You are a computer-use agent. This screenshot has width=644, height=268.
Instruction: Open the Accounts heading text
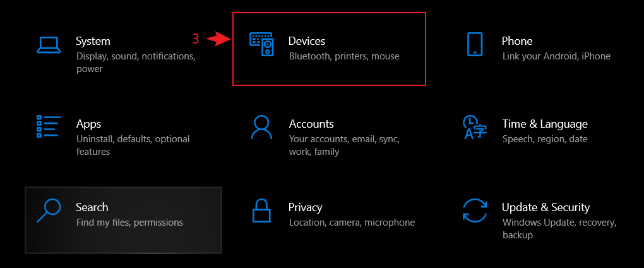tap(311, 124)
